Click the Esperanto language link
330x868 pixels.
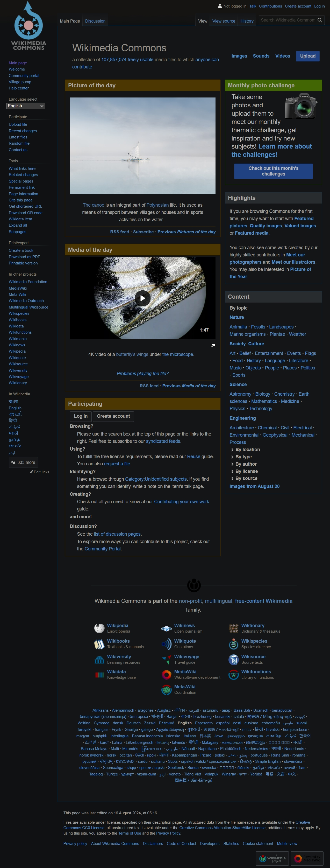click(x=204, y=723)
